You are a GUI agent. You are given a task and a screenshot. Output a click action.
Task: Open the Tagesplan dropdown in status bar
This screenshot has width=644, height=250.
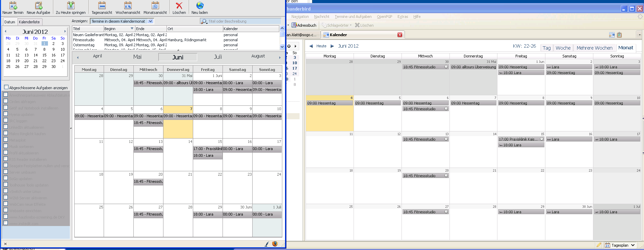coord(633,245)
